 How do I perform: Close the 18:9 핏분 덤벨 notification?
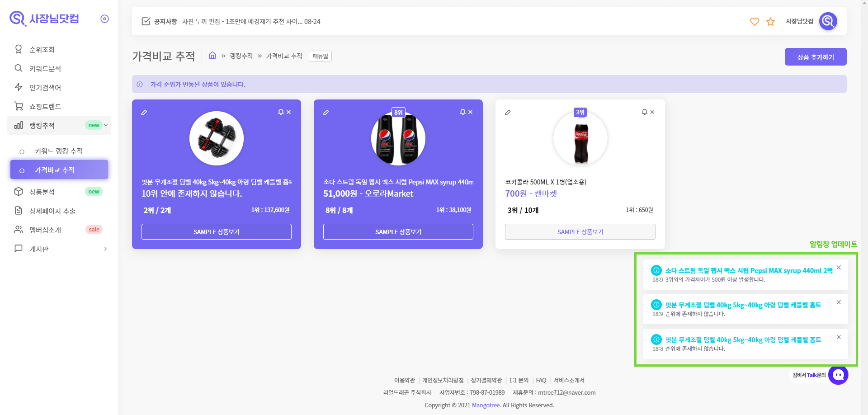point(839,302)
